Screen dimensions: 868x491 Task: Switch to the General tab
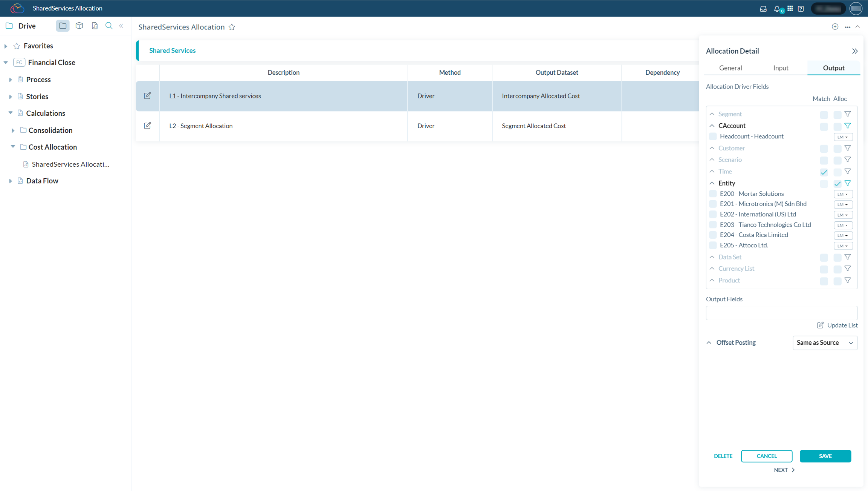[x=730, y=68]
